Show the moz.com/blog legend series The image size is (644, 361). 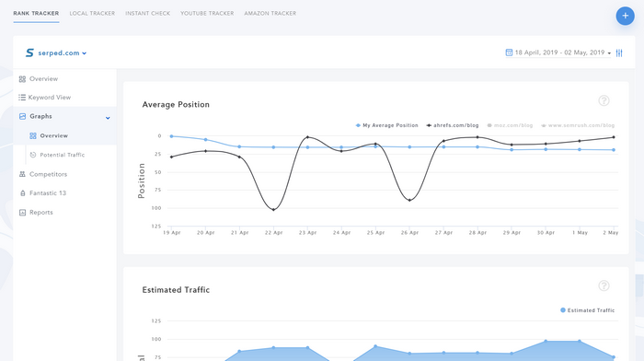click(510, 125)
